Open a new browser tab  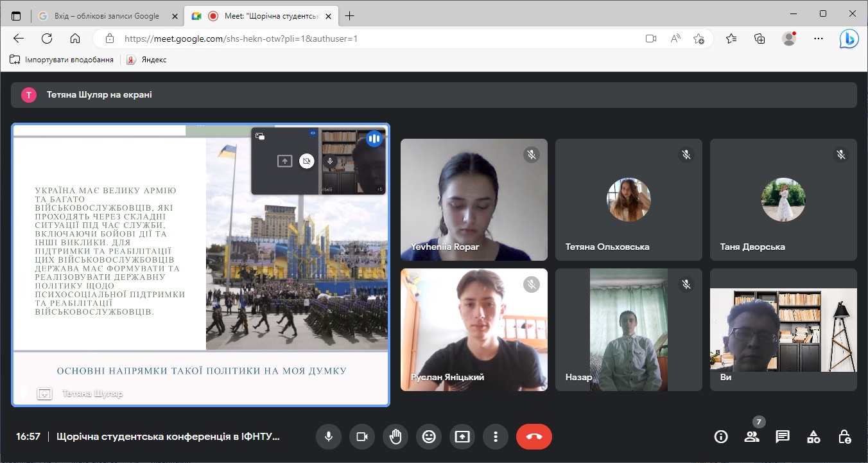pyautogui.click(x=350, y=16)
